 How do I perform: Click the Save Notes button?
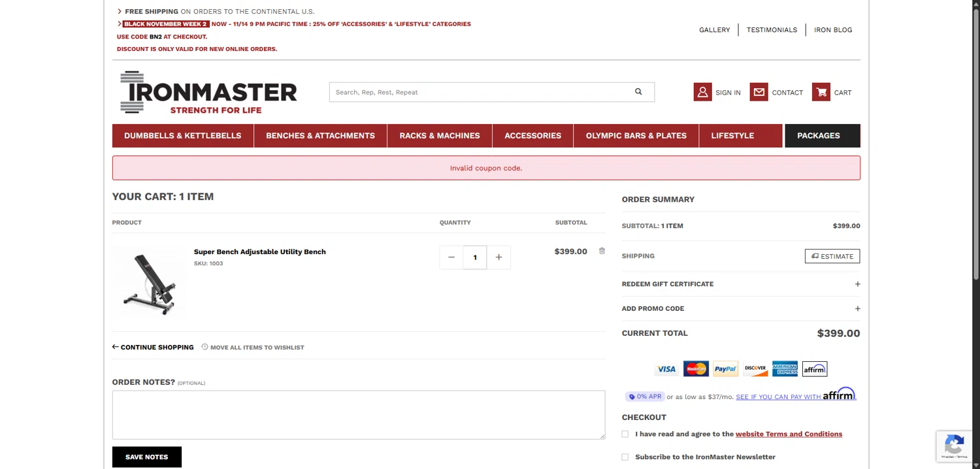tap(147, 457)
